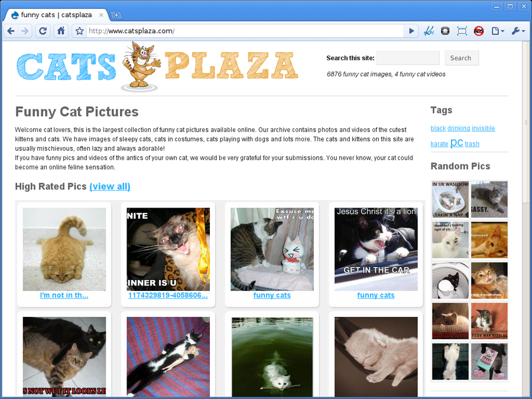
Task: Bookmark the page with the star icon
Action: coord(79,31)
